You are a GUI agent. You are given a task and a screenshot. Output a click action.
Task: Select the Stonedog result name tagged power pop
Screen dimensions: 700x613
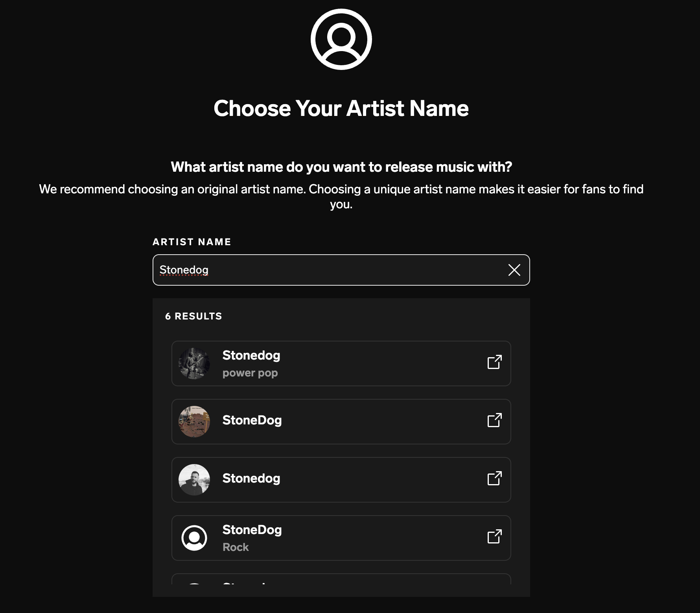[251, 355]
